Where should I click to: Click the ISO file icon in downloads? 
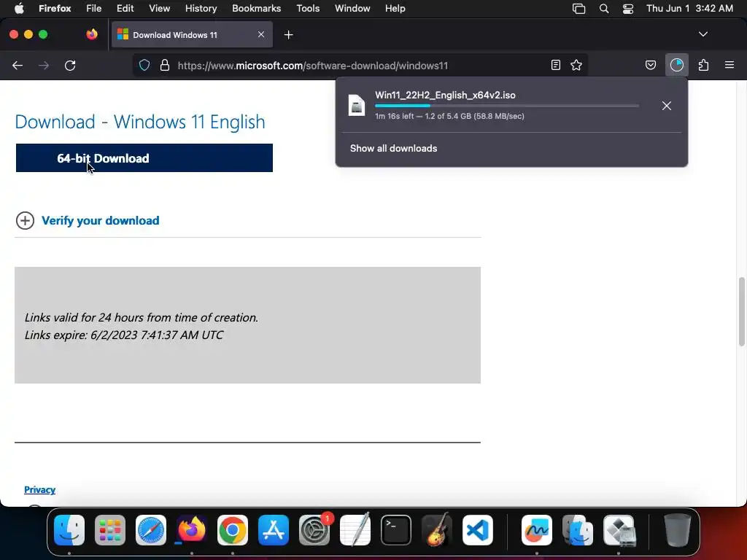point(356,105)
